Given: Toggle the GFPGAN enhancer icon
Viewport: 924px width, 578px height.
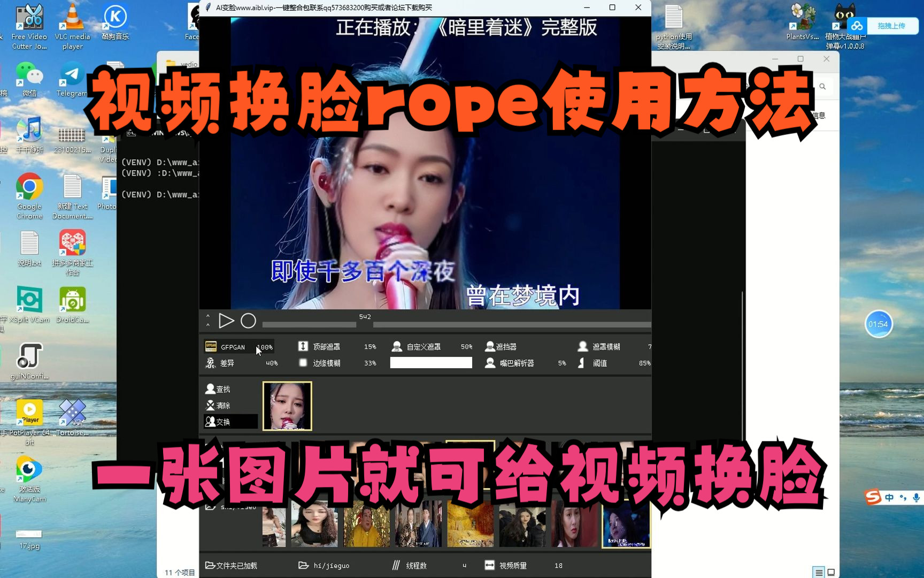Looking at the screenshot, I should [211, 346].
